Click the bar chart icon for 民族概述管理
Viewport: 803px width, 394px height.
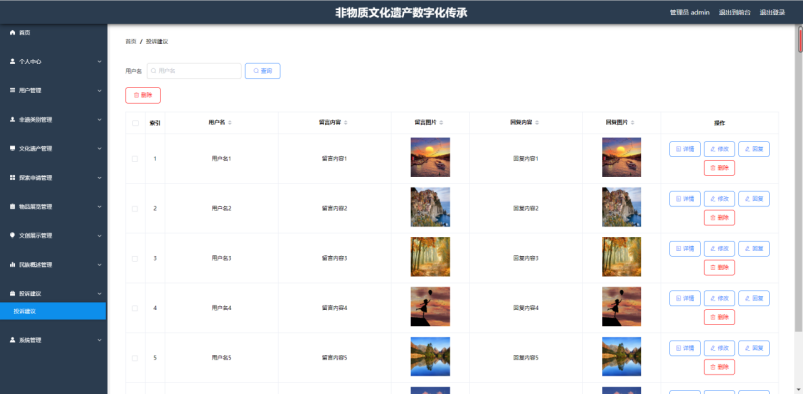click(x=13, y=265)
